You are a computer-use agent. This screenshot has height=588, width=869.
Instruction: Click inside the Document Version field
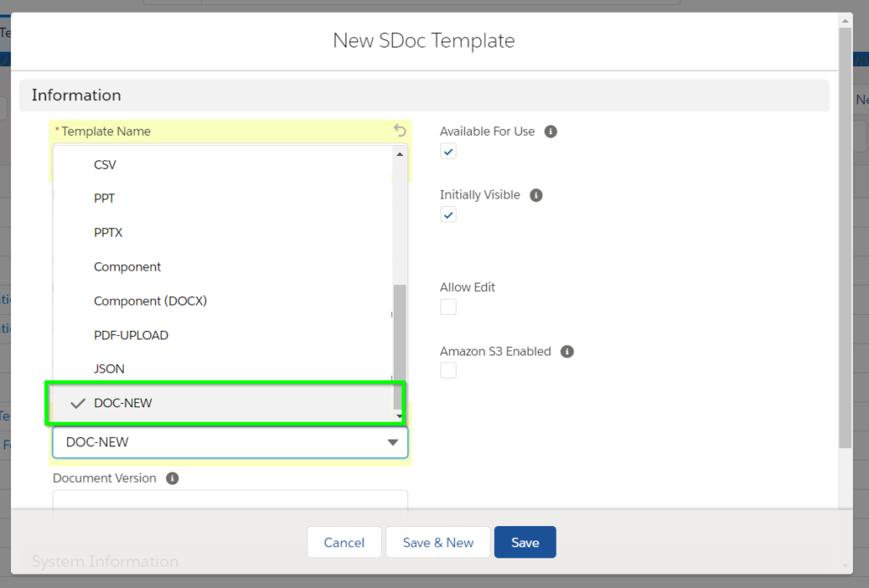pos(229,502)
